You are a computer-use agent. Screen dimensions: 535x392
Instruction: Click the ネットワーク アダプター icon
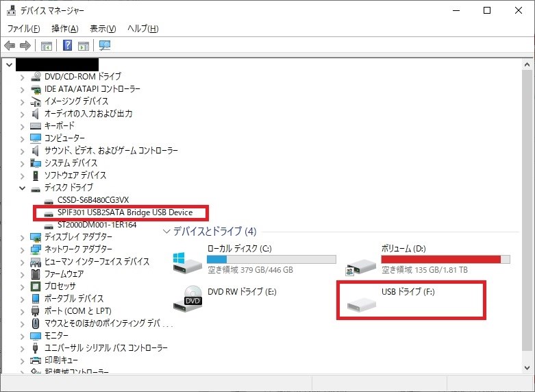pos(36,249)
